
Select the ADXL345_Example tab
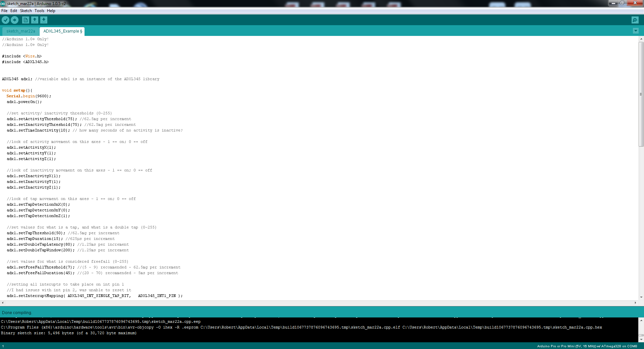tap(62, 31)
